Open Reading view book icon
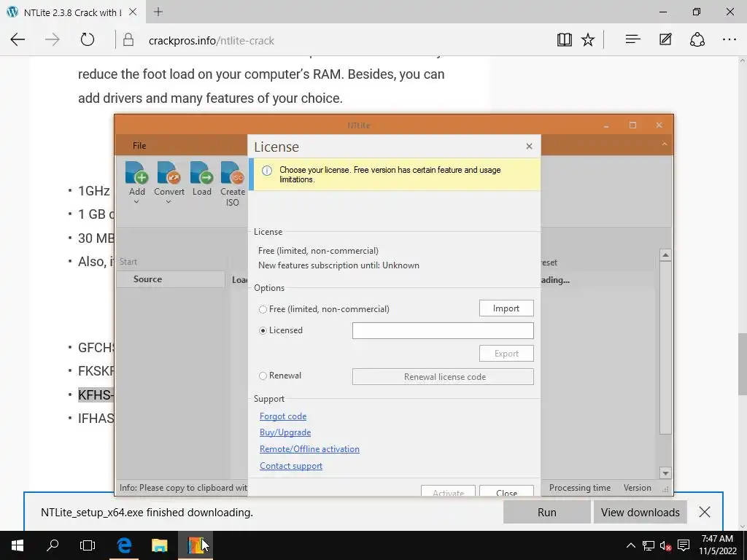Screen dimensions: 747x560 tap(564, 40)
